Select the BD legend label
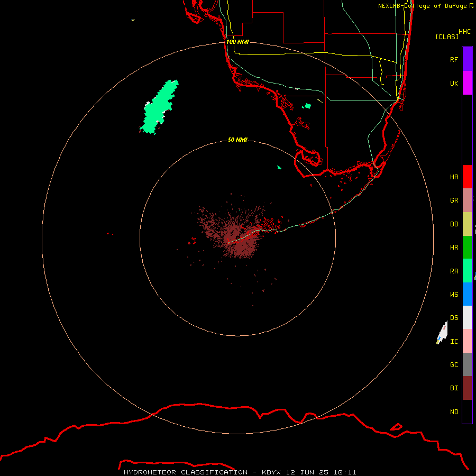This screenshot has height=476, width=476. [454, 224]
